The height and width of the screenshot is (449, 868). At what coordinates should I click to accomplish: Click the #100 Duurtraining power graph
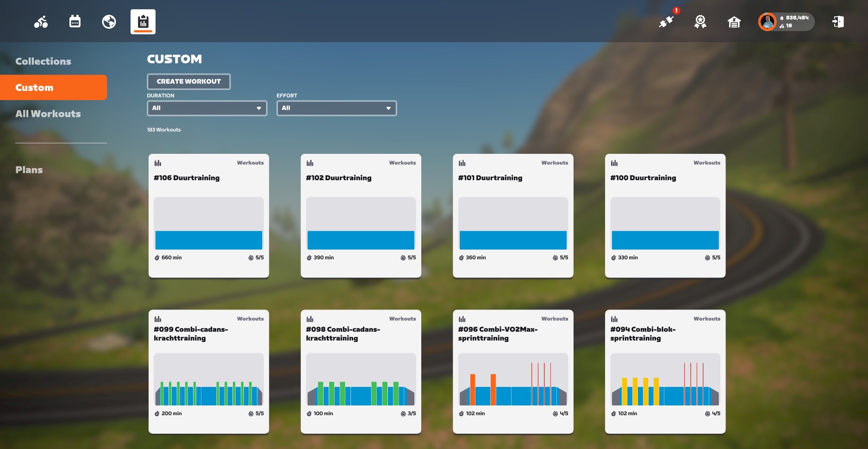665,224
